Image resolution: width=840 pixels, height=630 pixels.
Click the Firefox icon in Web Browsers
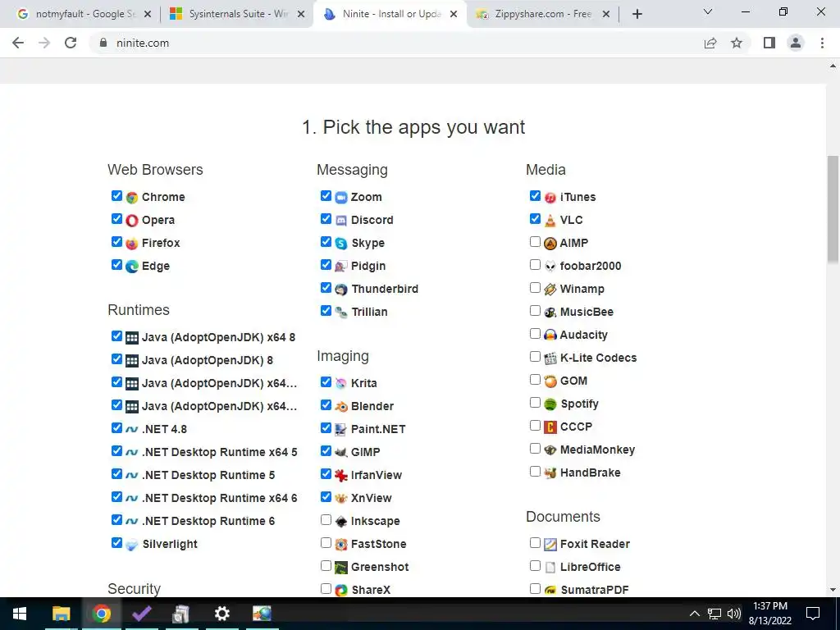(132, 243)
